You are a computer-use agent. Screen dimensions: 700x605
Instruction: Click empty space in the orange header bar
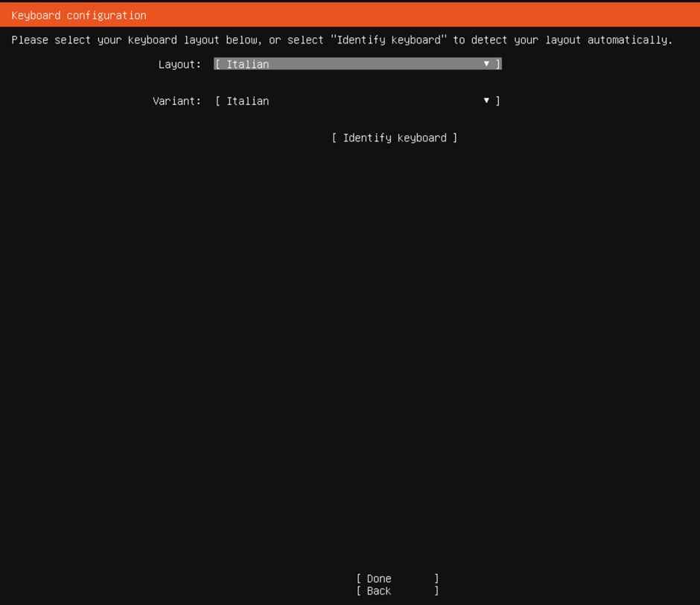tap(447, 15)
